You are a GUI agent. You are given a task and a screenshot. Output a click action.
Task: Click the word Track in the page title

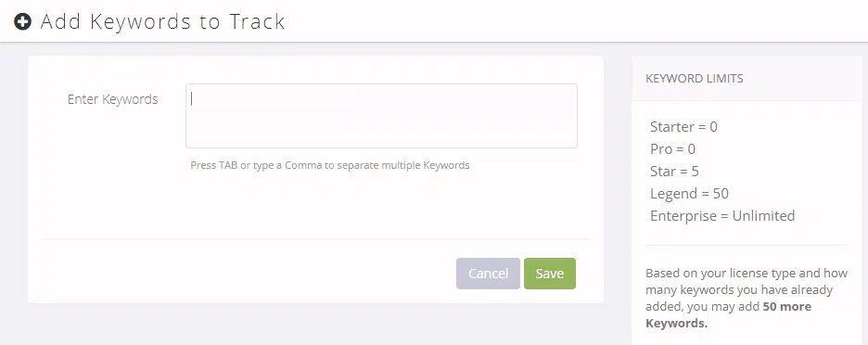coord(257,21)
